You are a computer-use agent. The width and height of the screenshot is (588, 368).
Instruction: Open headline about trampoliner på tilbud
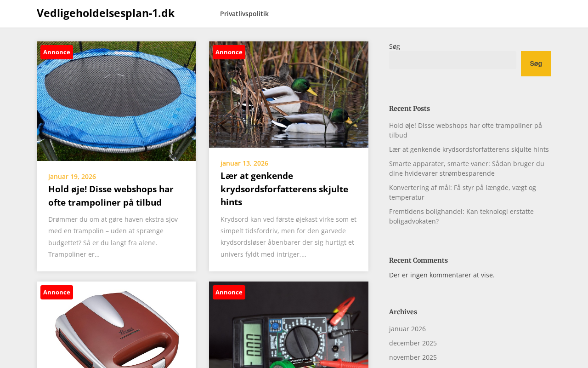click(x=111, y=195)
